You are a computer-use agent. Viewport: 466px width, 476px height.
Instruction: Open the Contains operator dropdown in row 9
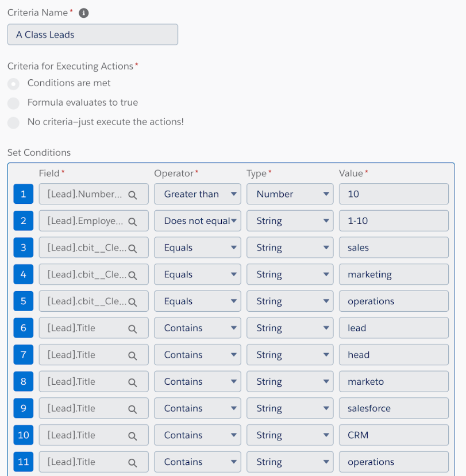[198, 408]
